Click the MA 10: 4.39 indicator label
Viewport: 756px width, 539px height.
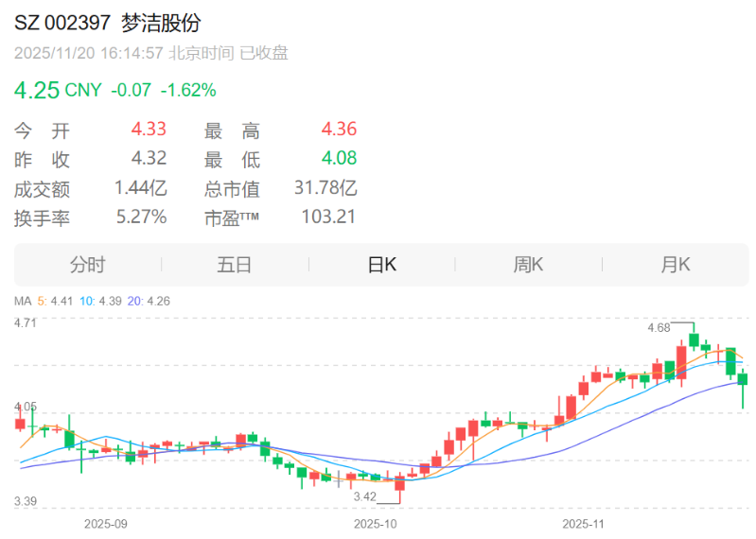(100, 301)
